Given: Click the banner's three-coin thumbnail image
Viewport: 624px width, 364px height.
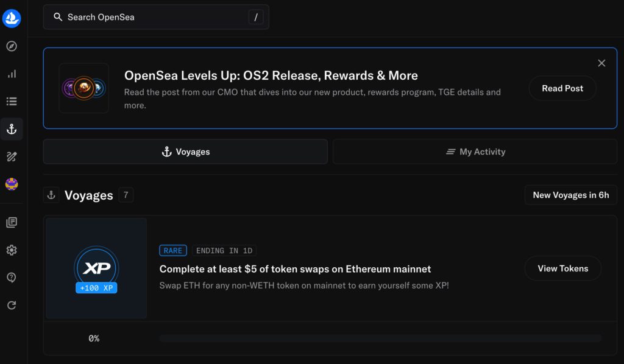Looking at the screenshot, I should tap(84, 88).
